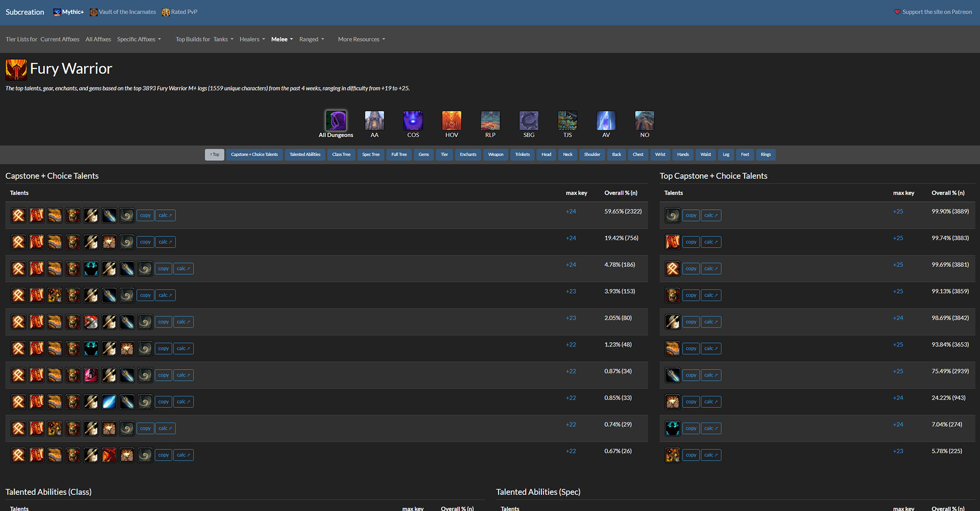980x511 pixels.
Task: Select the RLP dungeon icon
Action: 491,120
